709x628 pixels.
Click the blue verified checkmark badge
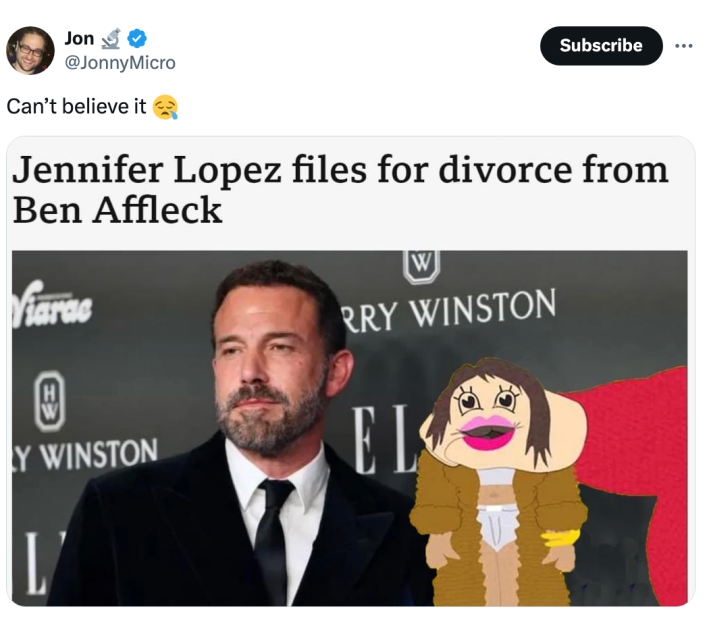(x=137, y=39)
